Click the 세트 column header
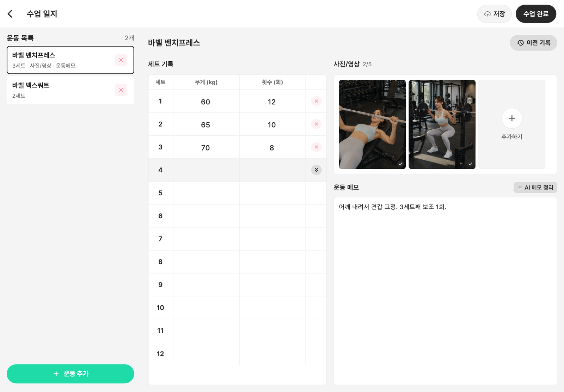Image resolution: width=564 pixels, height=392 pixels. point(160,82)
